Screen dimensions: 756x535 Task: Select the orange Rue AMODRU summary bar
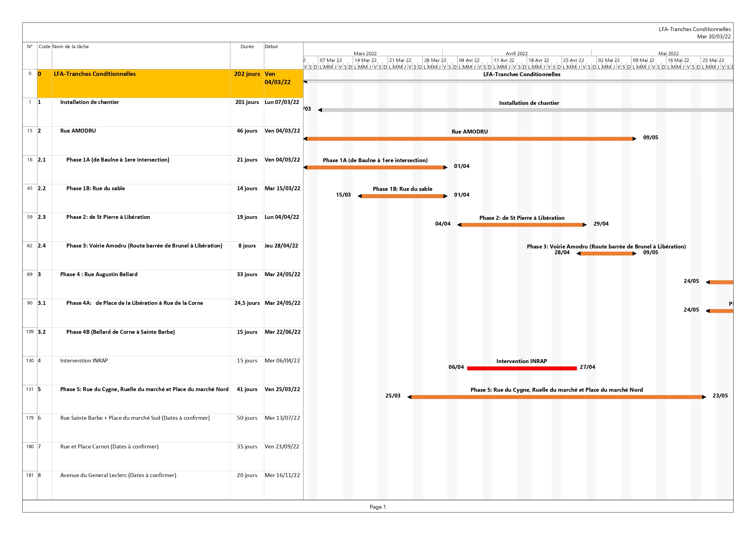coord(470,139)
